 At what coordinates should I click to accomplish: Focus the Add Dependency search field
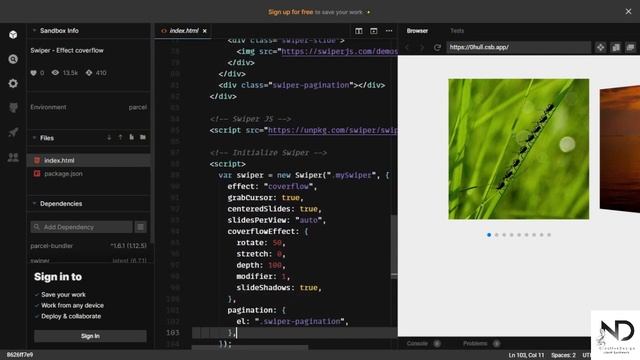(82, 227)
